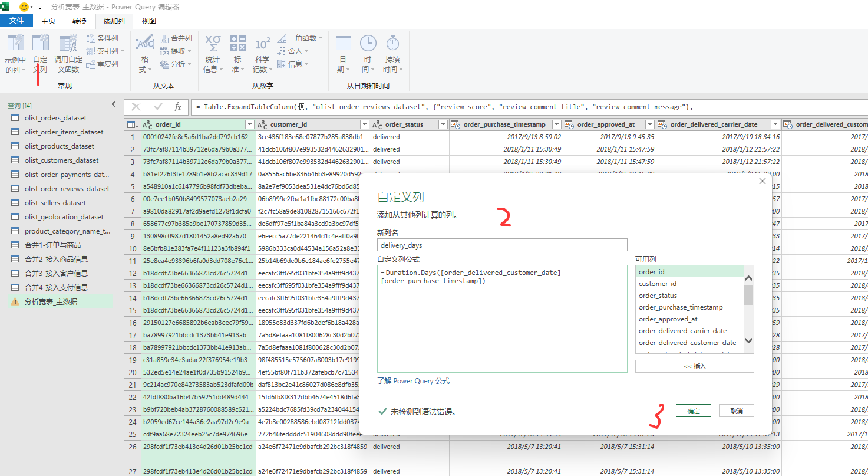Open the 文件 (File) tab
This screenshot has height=476, width=868.
(16, 21)
